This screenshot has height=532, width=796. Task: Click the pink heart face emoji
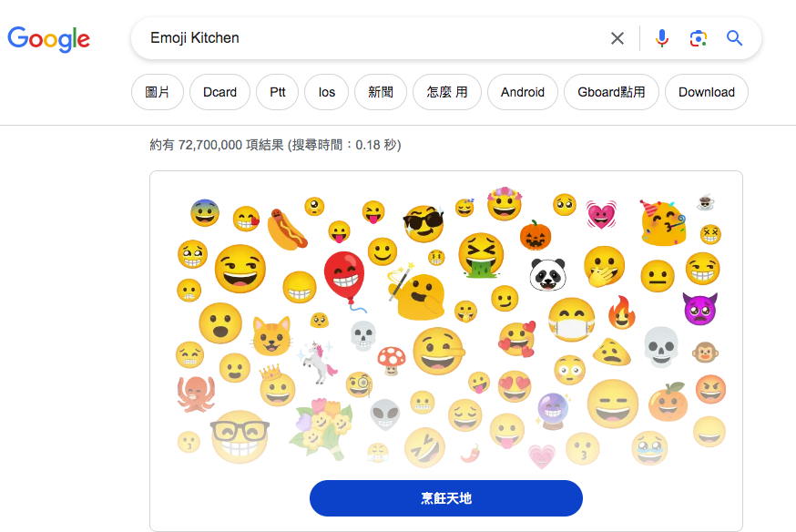pyautogui.click(x=601, y=214)
